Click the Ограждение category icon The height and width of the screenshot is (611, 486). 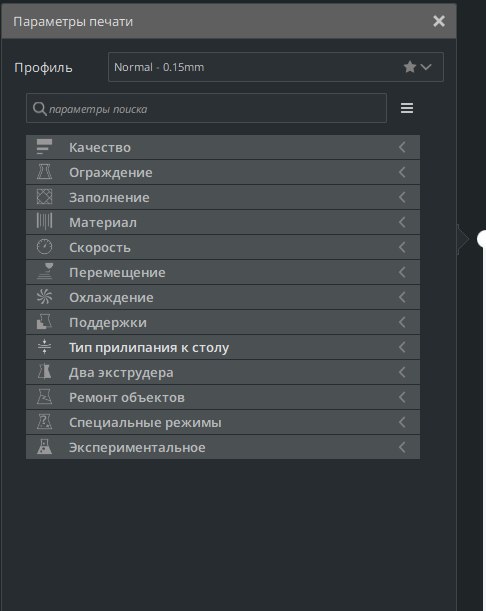(44, 172)
